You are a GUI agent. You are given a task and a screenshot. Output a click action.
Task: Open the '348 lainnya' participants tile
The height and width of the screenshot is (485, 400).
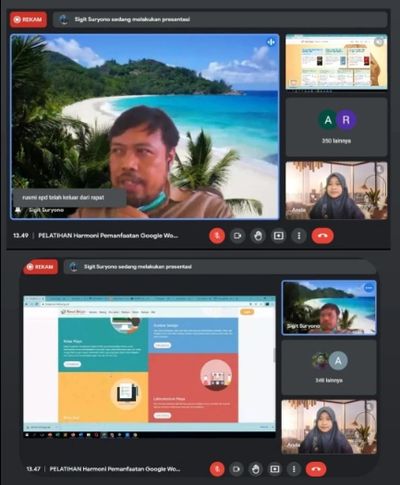(329, 367)
